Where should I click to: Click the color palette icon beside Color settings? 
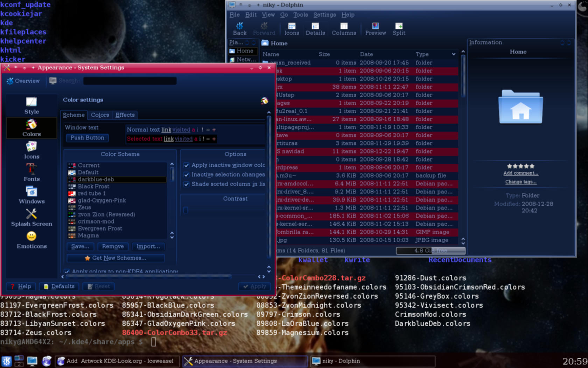pyautogui.click(x=264, y=101)
